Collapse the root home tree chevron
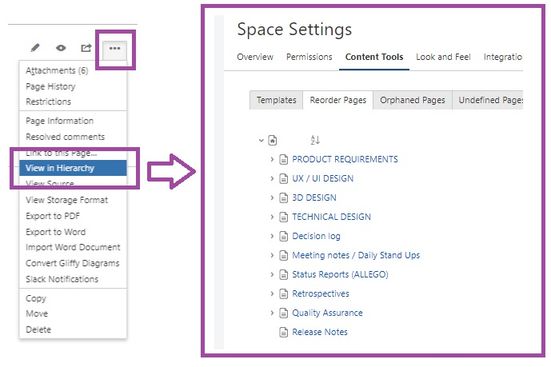 (x=261, y=140)
